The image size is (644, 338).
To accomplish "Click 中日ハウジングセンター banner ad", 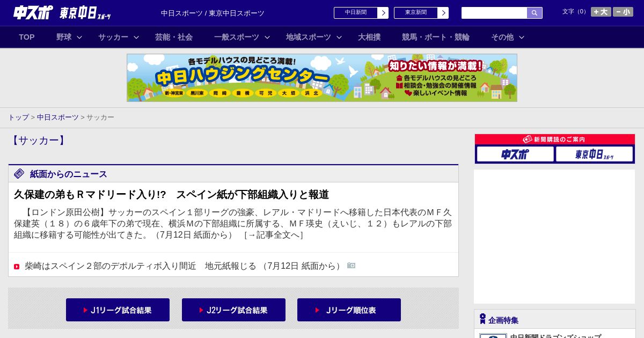I will pos(322,78).
